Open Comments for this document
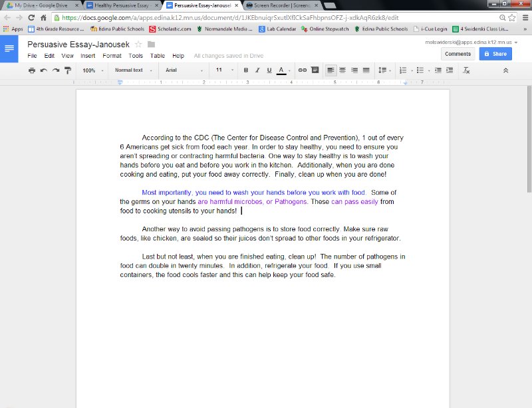Viewport: 532px width, 408px height. (458, 53)
